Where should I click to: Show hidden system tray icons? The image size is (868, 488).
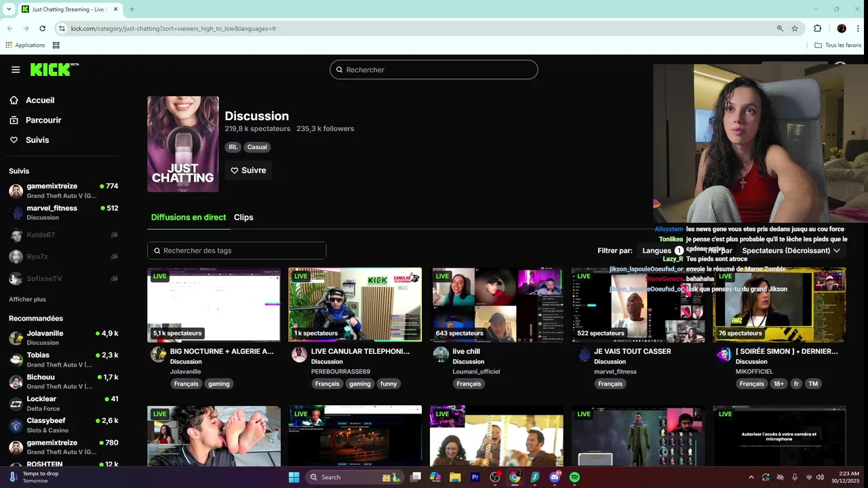tap(751, 477)
